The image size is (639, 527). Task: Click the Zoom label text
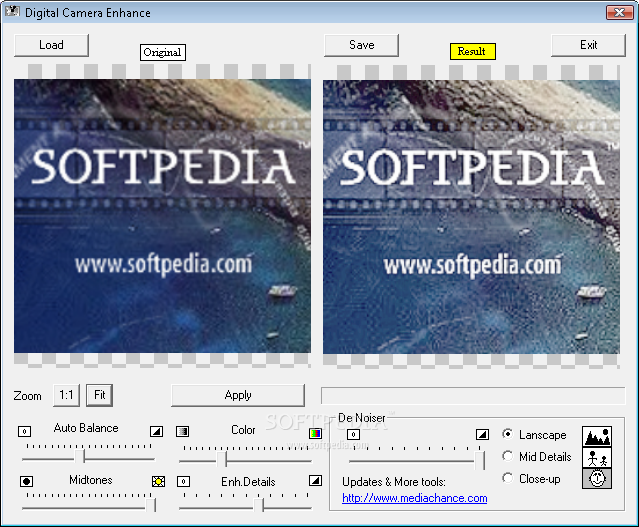coord(27,396)
